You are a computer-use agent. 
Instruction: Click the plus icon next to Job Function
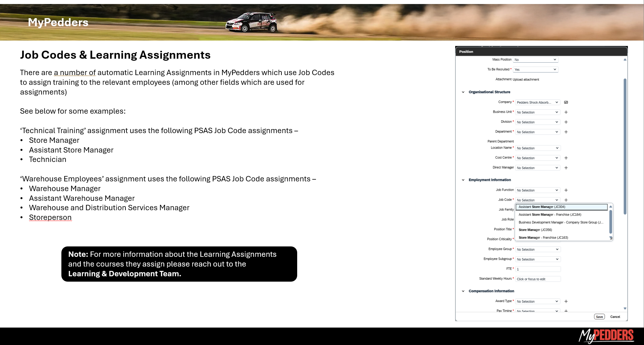[x=566, y=190]
